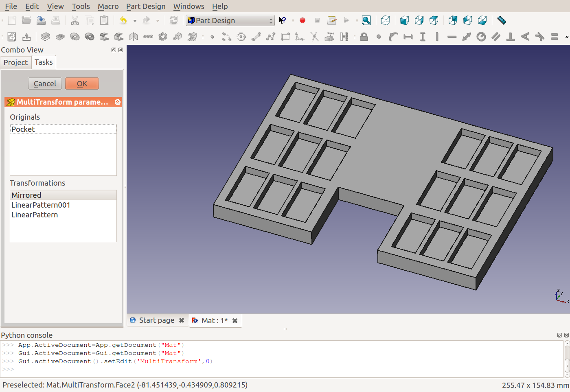Image resolution: width=570 pixels, height=392 pixels.
Task: Open the Edit menu
Action: pos(32,7)
